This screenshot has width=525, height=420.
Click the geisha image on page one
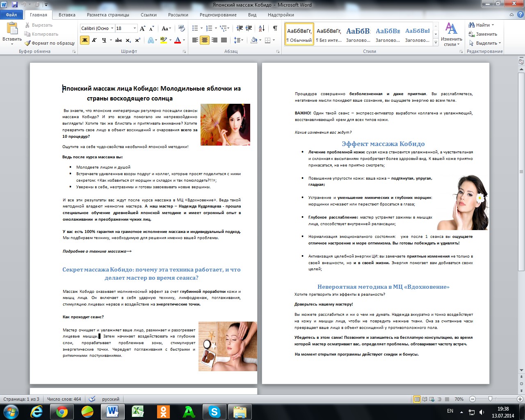tap(225, 125)
